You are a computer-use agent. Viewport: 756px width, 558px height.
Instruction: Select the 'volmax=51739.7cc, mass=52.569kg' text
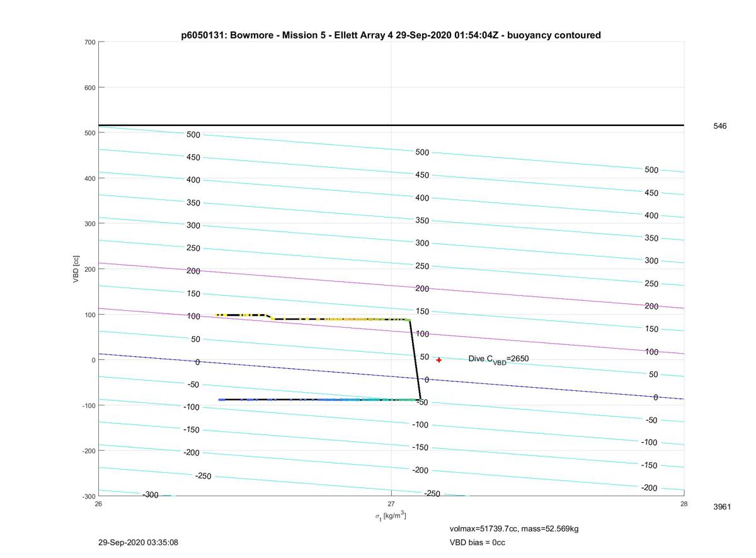click(x=513, y=528)
